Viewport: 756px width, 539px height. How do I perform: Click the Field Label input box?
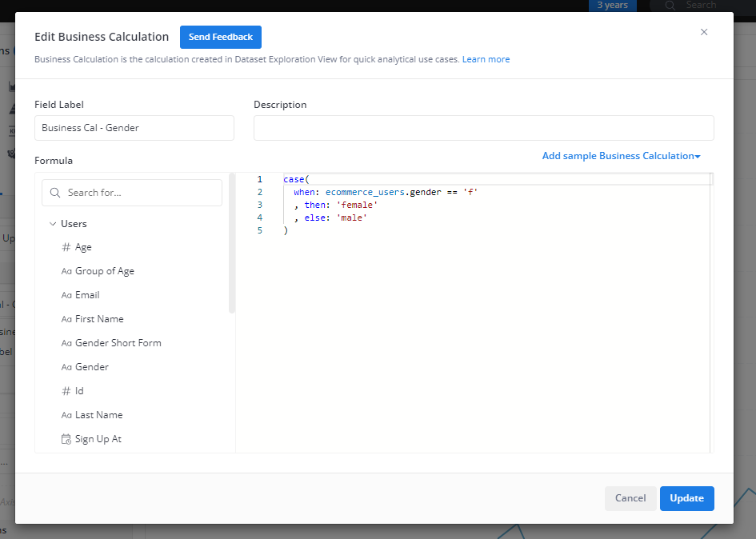click(134, 128)
